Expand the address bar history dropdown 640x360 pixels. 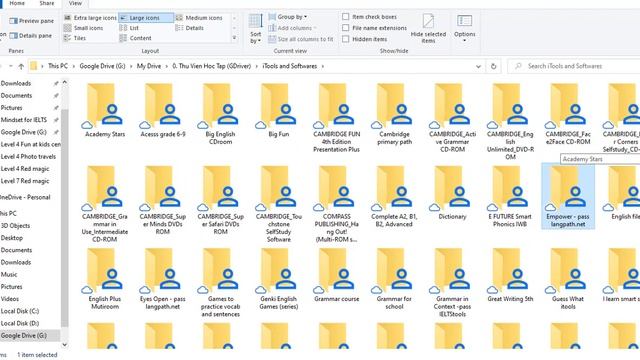(x=478, y=66)
